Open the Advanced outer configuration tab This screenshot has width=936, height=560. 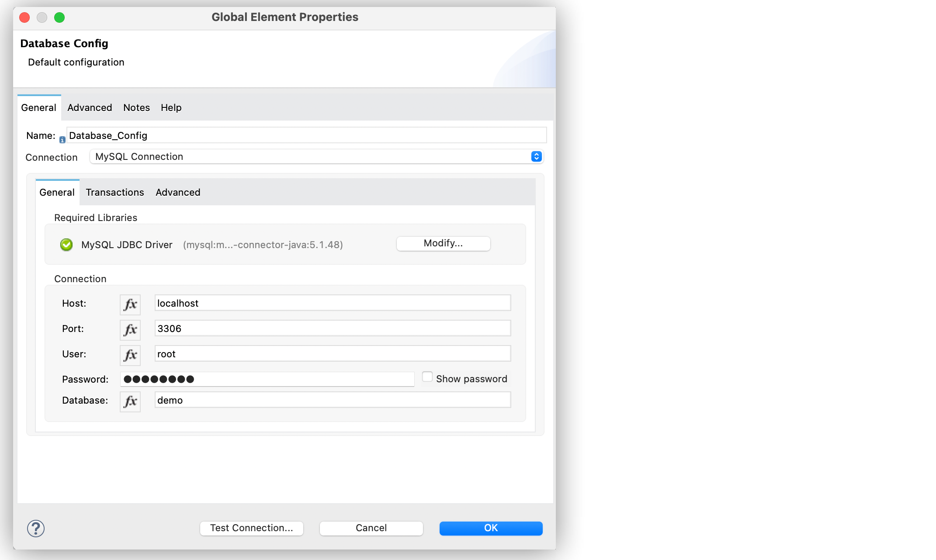click(89, 107)
